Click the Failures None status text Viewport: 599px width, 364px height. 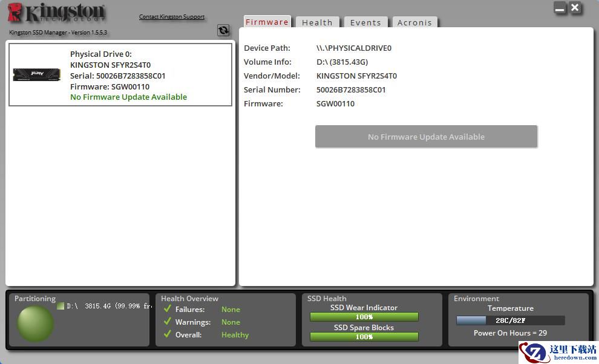[x=231, y=310]
